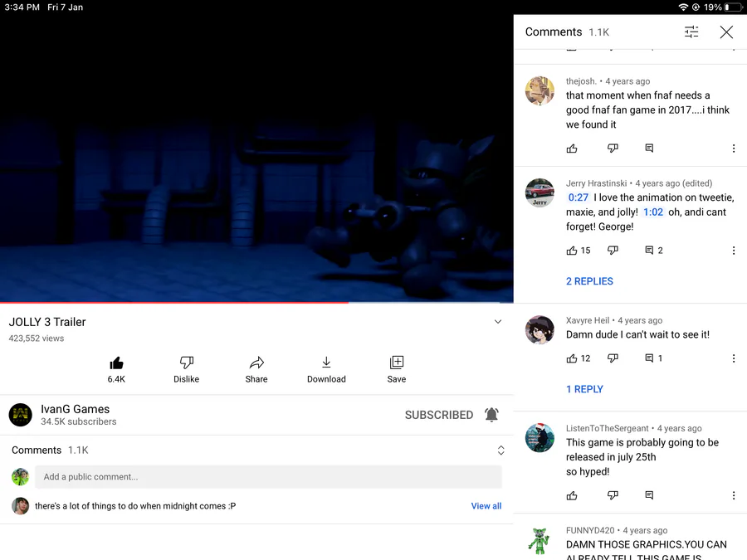Open FUNNYD420's profile avatar
The width and height of the screenshot is (747, 560).
tap(539, 540)
